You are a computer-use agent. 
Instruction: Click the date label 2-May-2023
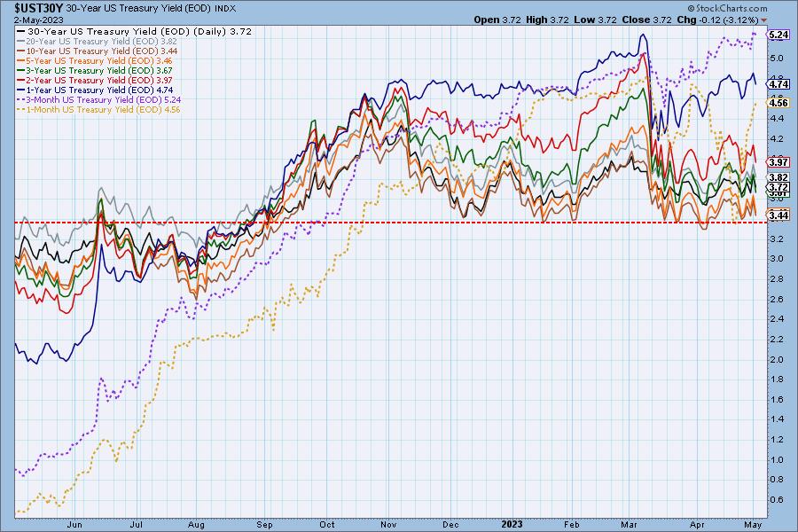pyautogui.click(x=39, y=20)
